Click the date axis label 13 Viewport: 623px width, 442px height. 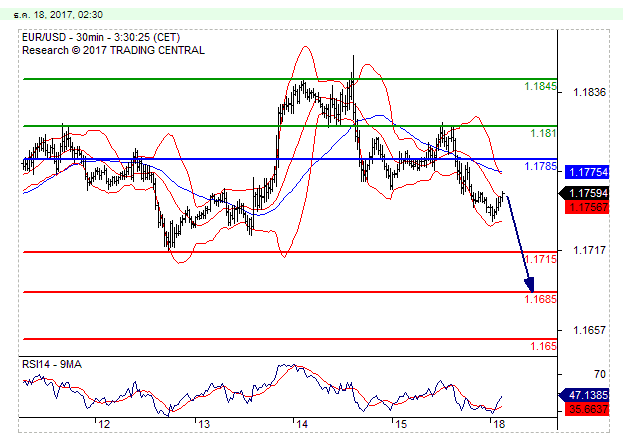[203, 425]
